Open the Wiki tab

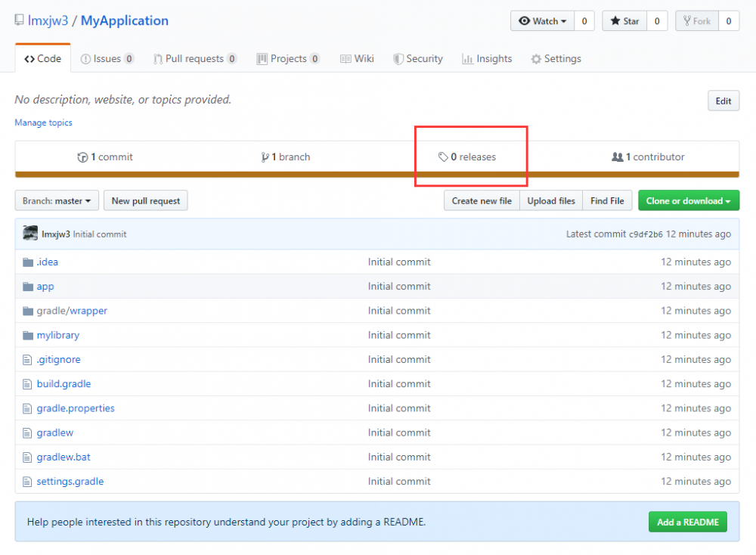(x=357, y=59)
